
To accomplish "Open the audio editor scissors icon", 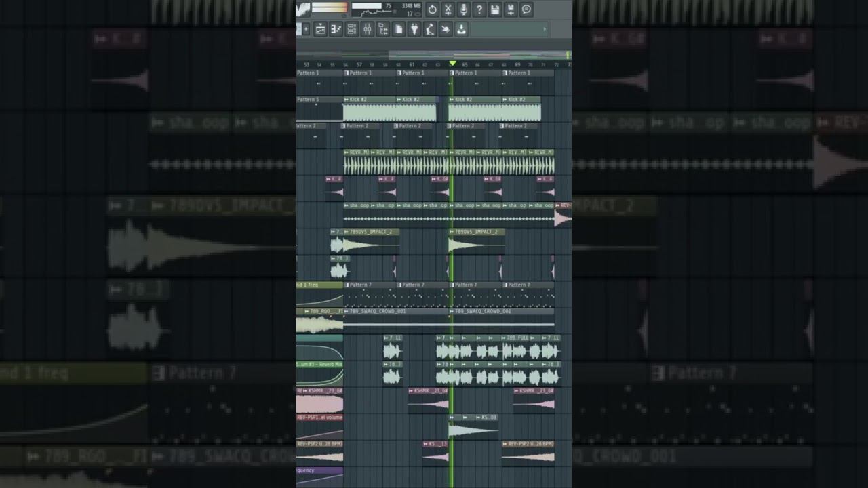I will click(448, 9).
